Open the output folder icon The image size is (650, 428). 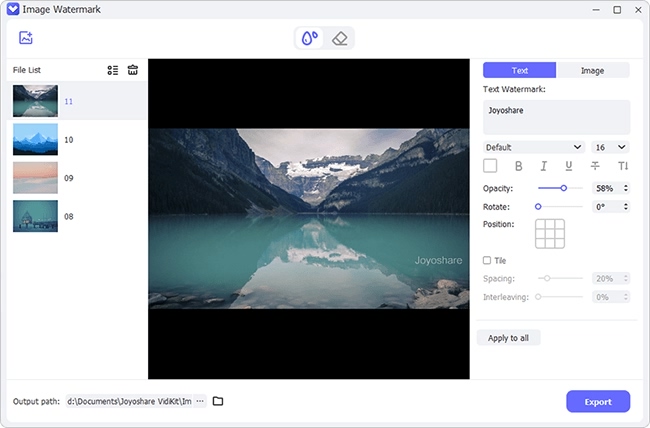coord(218,401)
